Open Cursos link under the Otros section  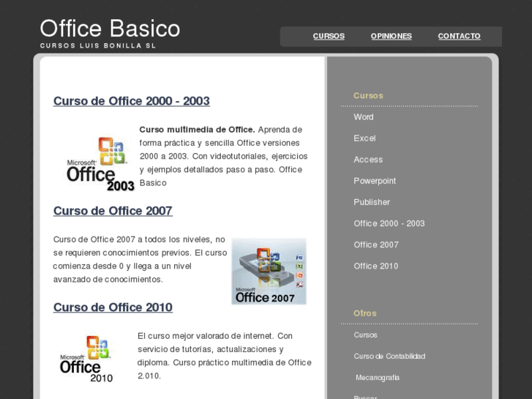coord(365,335)
